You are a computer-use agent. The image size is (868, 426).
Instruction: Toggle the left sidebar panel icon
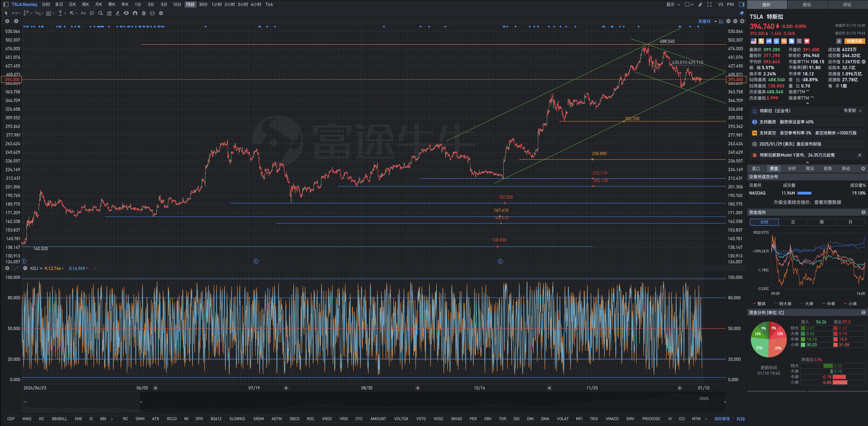click(x=6, y=4)
